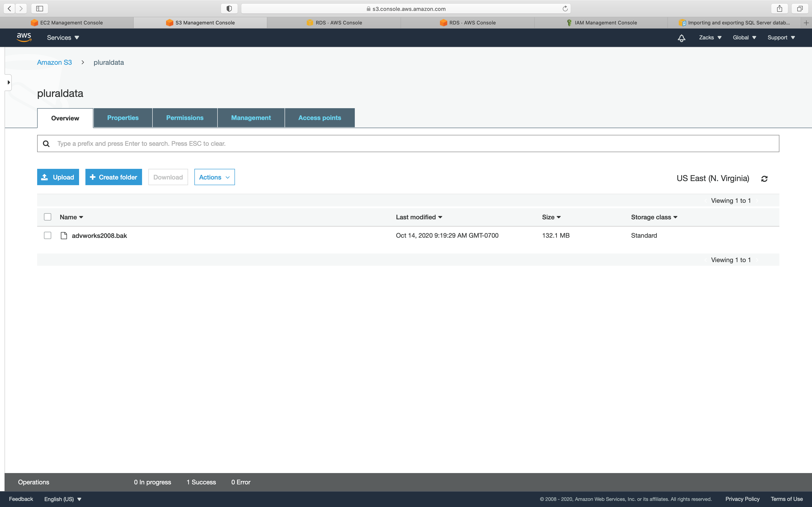Image resolution: width=812 pixels, height=507 pixels.
Task: Toggle the select-all objects checkbox
Action: click(x=48, y=217)
